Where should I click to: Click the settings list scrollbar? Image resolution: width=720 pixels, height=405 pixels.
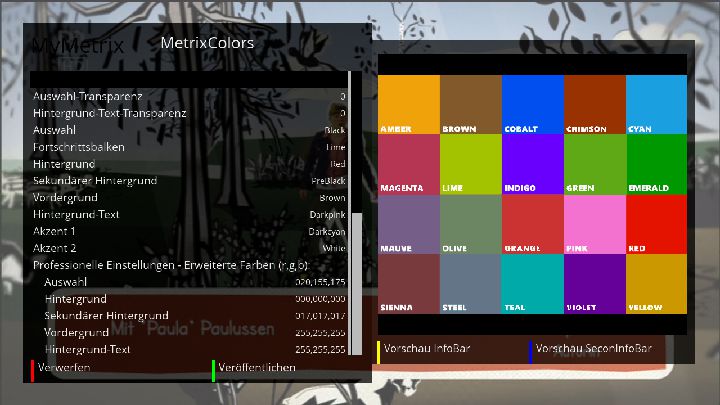click(x=355, y=240)
